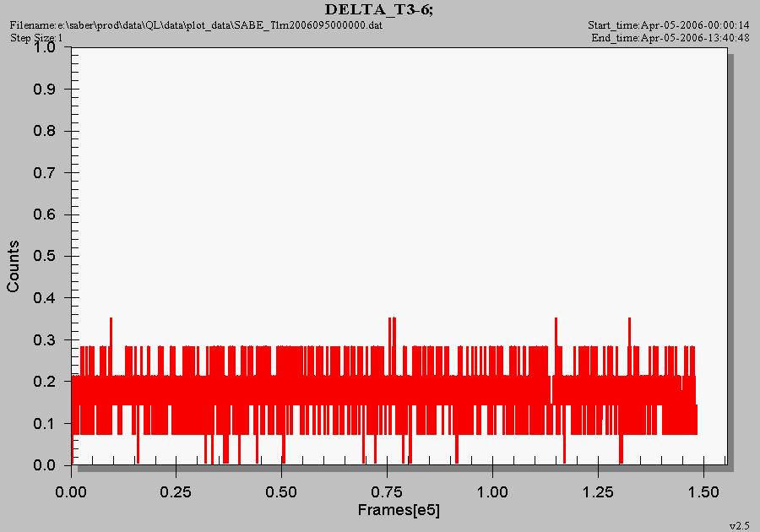
Task: Click the Filename path text
Action: click(x=196, y=25)
